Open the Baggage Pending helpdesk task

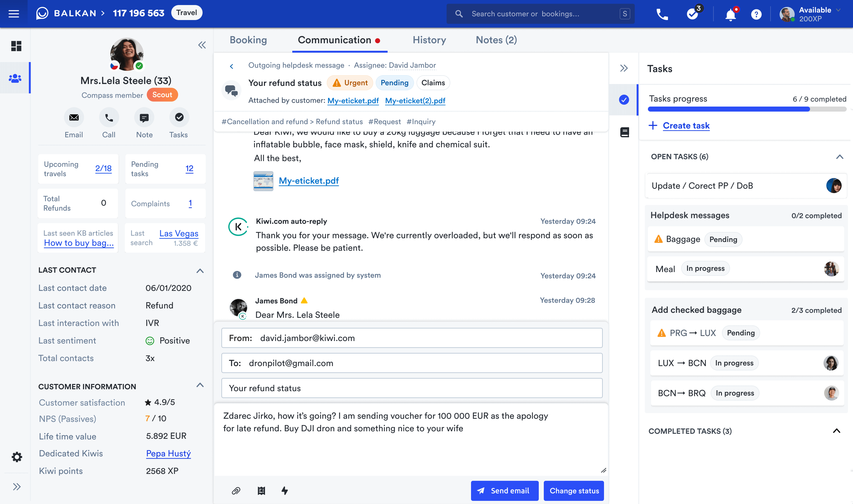(746, 239)
